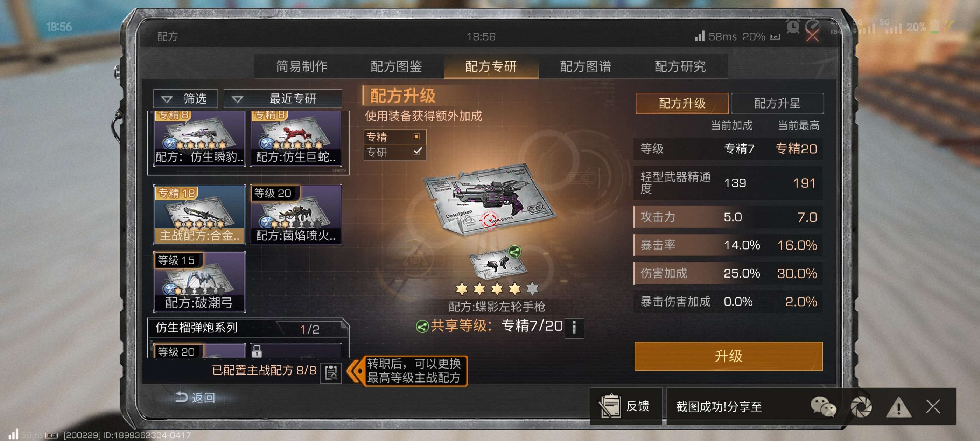The width and height of the screenshot is (980, 441).
Task: Switch to 配方升星 mode
Action: [x=777, y=103]
